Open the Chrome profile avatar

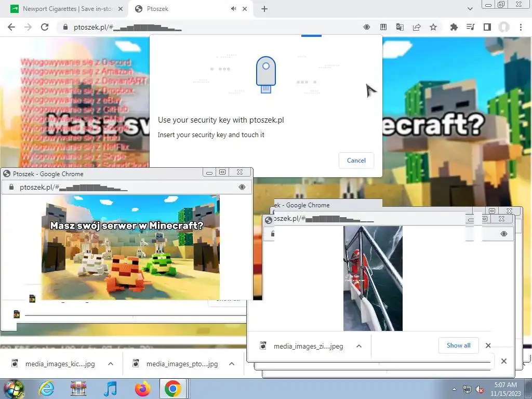pyautogui.click(x=504, y=27)
